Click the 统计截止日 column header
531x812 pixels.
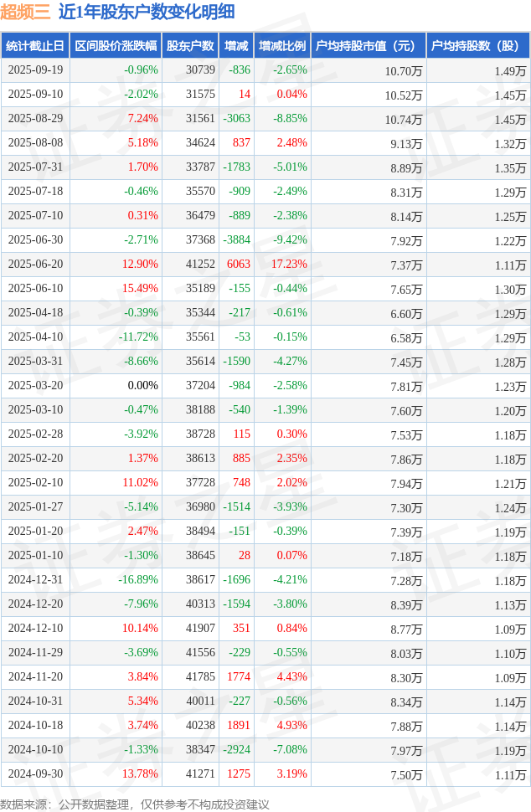coord(35,46)
